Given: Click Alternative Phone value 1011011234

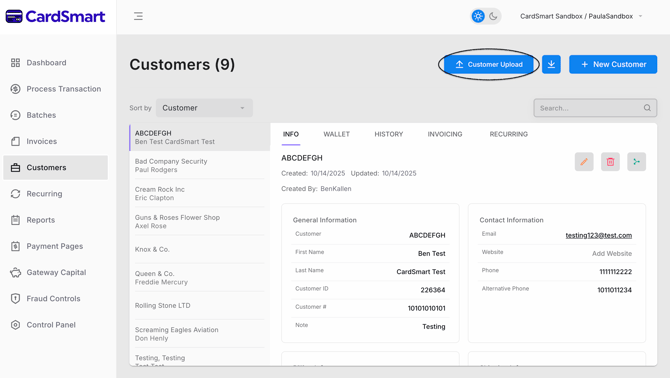Looking at the screenshot, I should 614,290.
